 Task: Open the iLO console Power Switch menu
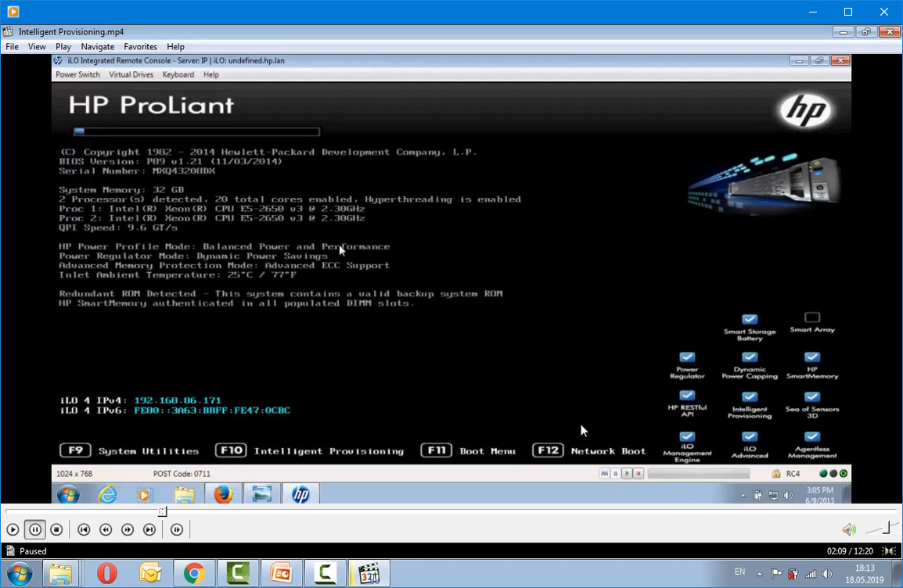click(x=77, y=75)
